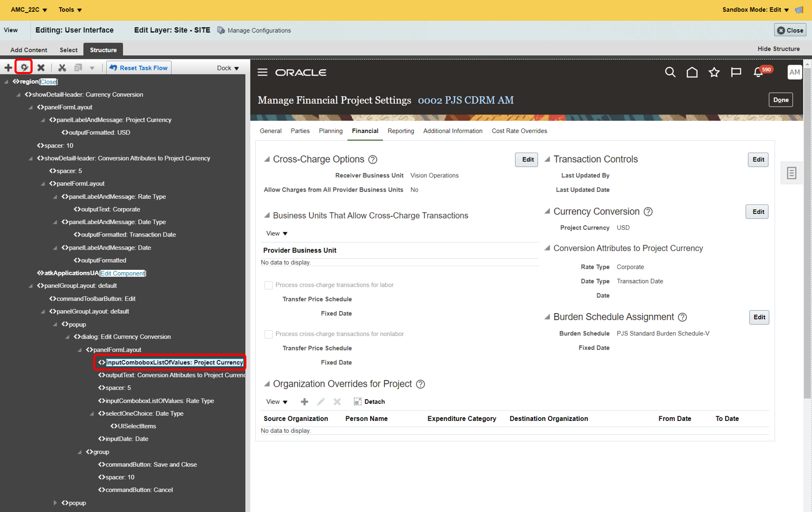Open the notifications bell with 590 badge
This screenshot has height=512, width=812.
pyautogui.click(x=758, y=72)
